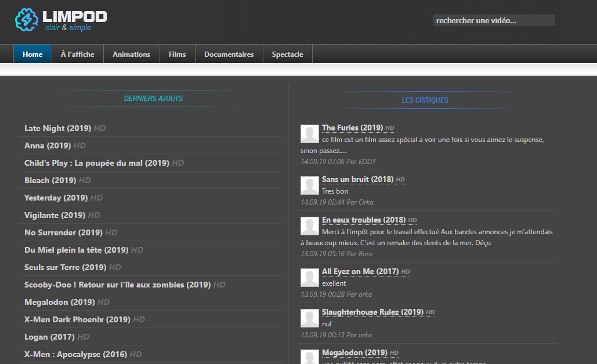Select the Documentaires menu item
The width and height of the screenshot is (597, 364).
coord(229,54)
